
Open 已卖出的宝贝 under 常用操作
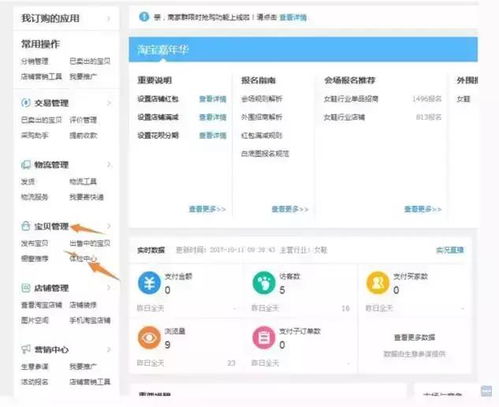(x=90, y=61)
